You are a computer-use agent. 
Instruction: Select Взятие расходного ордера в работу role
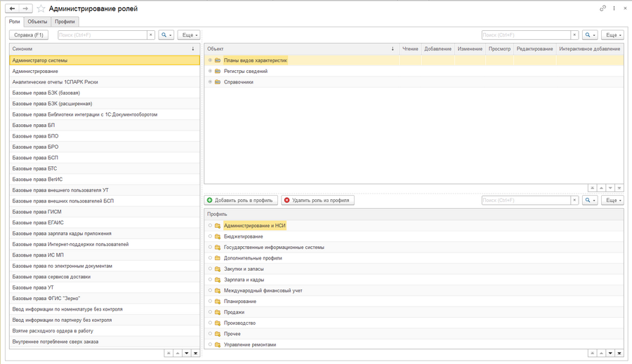[x=105, y=330]
